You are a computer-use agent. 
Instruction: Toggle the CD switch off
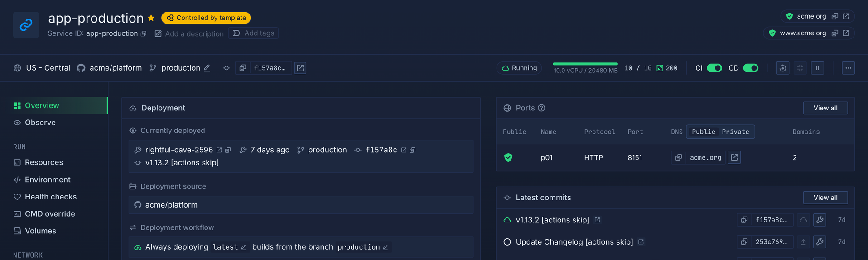point(751,68)
